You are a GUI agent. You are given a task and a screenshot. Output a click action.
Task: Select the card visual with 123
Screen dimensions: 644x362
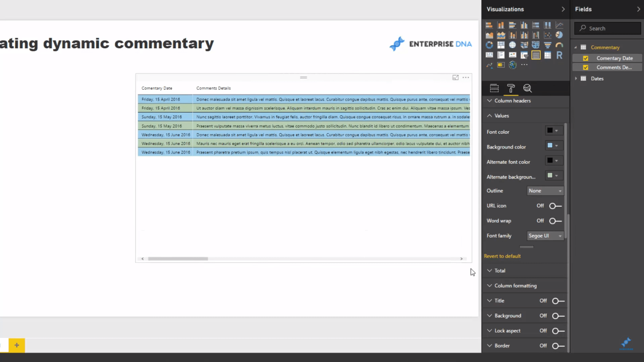pyautogui.click(x=489, y=55)
